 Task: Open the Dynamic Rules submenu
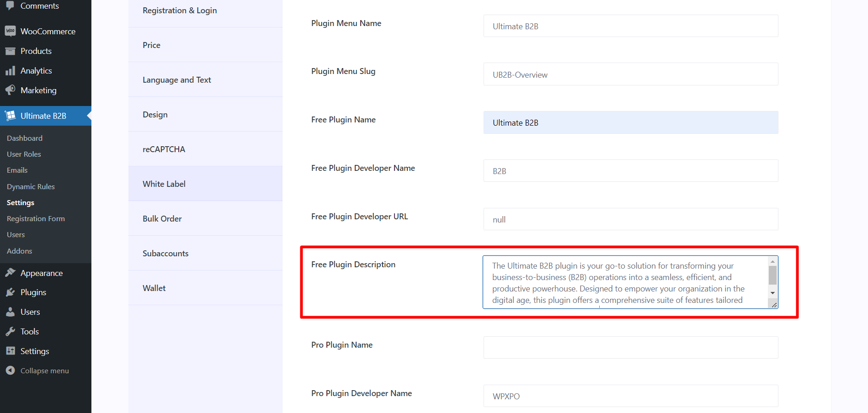[31, 186]
